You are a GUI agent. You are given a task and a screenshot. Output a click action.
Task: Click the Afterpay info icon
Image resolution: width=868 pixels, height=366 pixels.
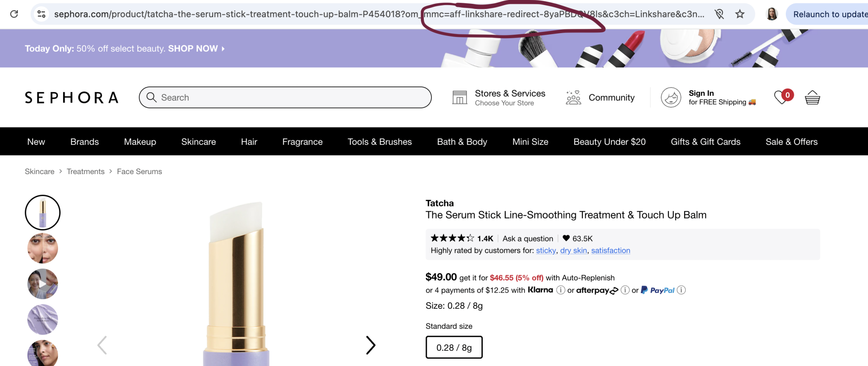click(625, 290)
